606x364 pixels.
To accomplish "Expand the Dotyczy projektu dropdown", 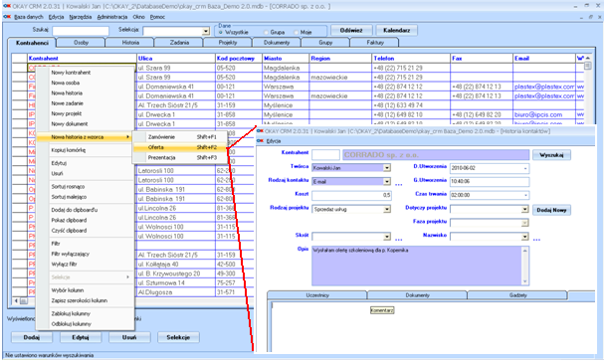I will [x=524, y=210].
